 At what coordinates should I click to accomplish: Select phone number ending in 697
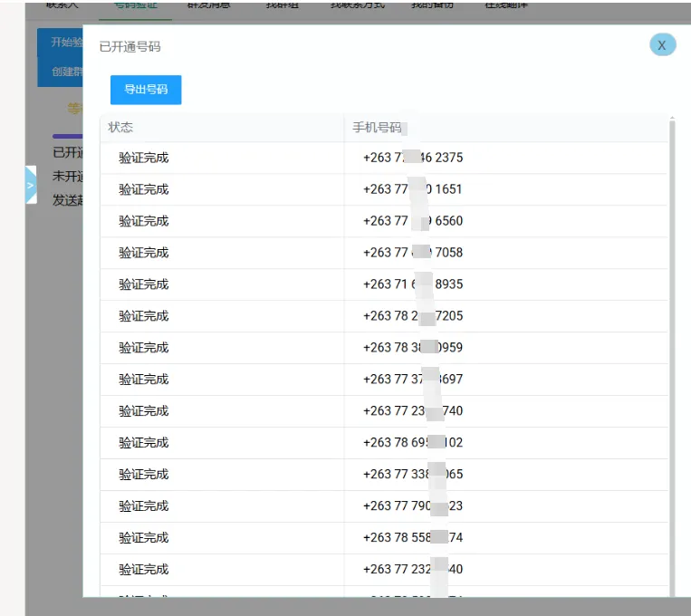click(x=413, y=380)
